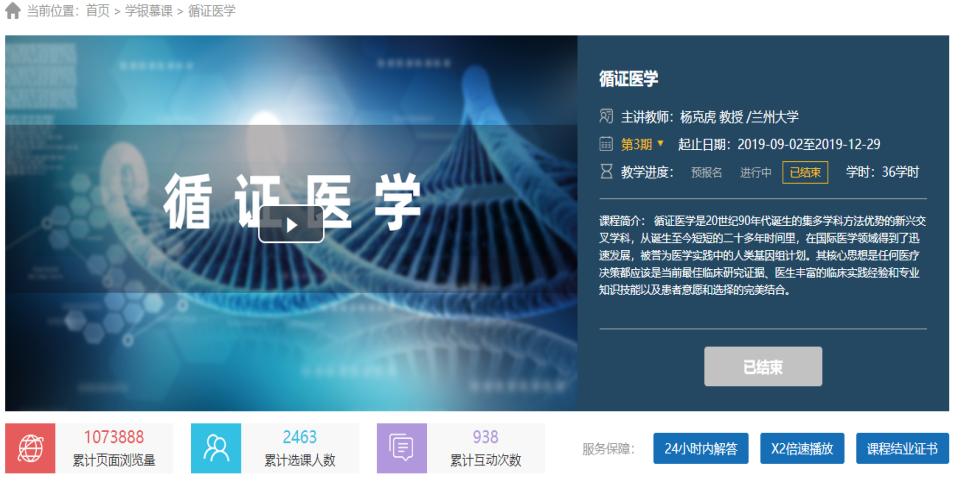Open 学银慕课 breadcrumb link
Image resolution: width=961 pixels, height=488 pixels.
(149, 10)
